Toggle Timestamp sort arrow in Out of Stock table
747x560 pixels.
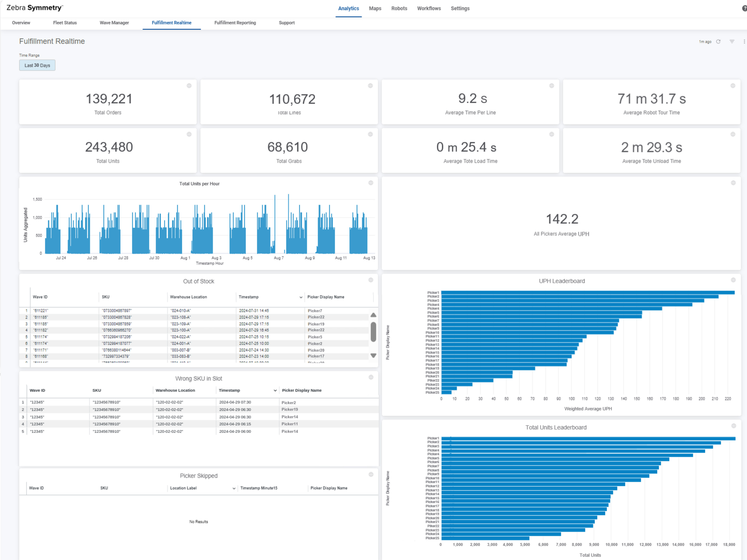point(301,297)
